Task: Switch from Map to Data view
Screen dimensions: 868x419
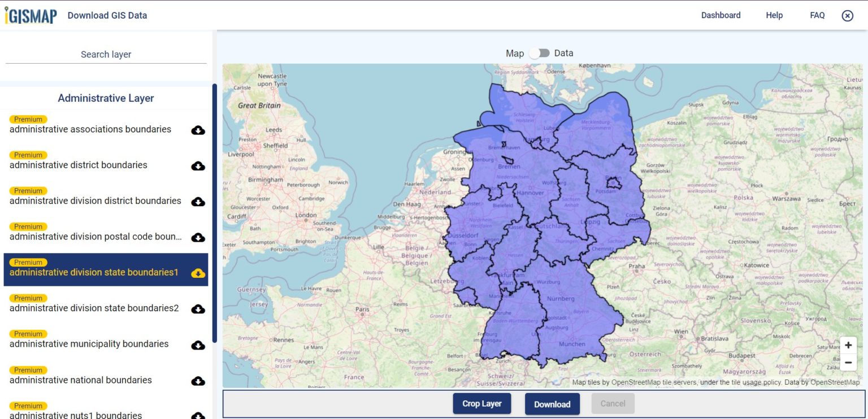Action: point(539,53)
